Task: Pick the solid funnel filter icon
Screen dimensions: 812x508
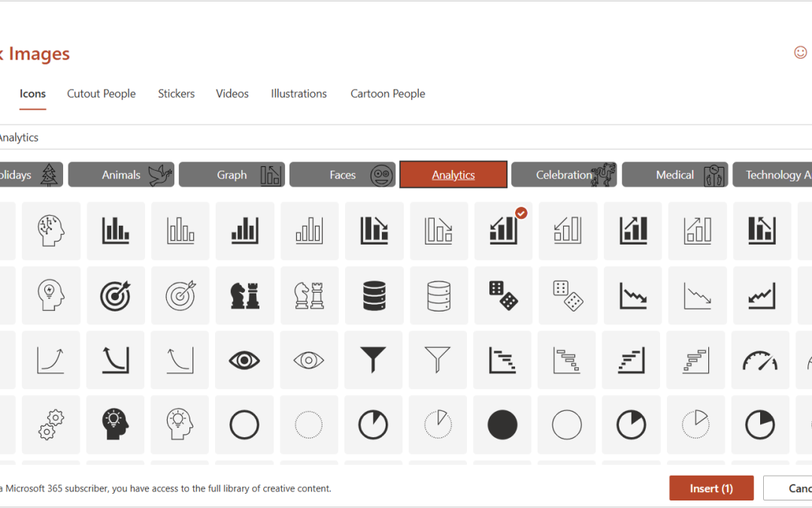Action: pos(374,360)
